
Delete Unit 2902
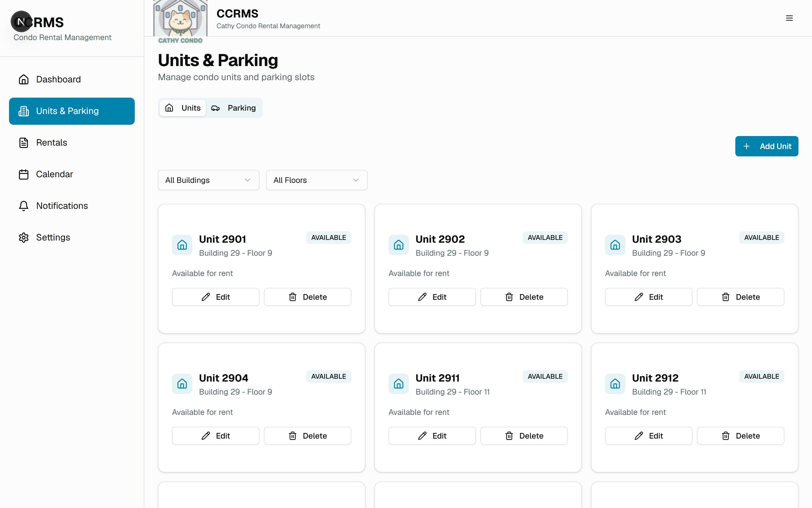[x=524, y=297]
